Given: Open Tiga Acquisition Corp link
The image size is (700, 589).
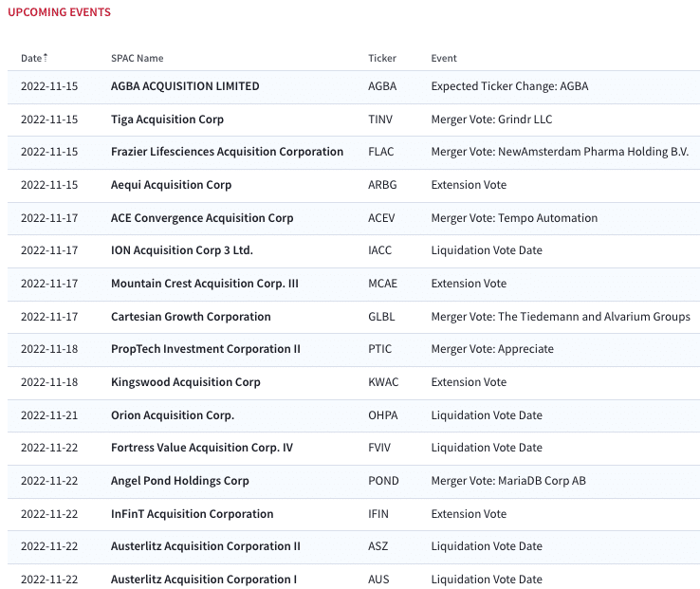Looking at the screenshot, I should pyautogui.click(x=167, y=120).
